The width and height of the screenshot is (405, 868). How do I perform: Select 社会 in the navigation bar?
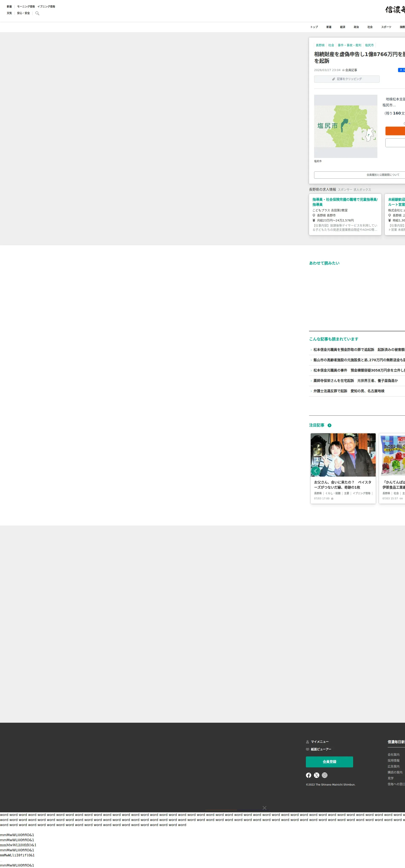coord(370,27)
